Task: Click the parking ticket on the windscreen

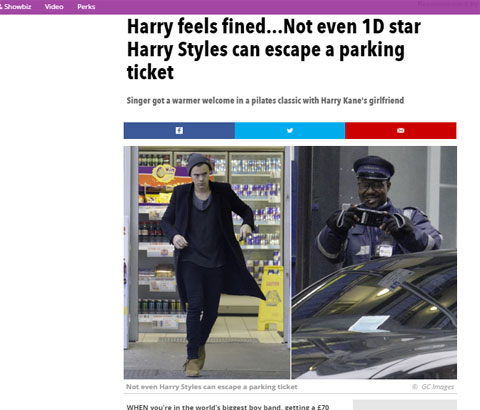Action: click(369, 323)
